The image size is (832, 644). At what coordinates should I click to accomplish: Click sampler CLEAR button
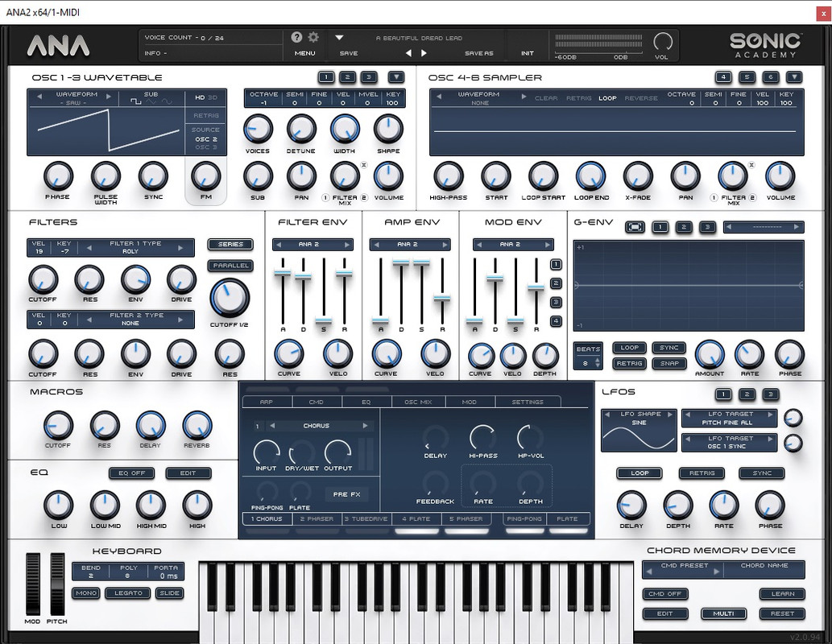(546, 98)
